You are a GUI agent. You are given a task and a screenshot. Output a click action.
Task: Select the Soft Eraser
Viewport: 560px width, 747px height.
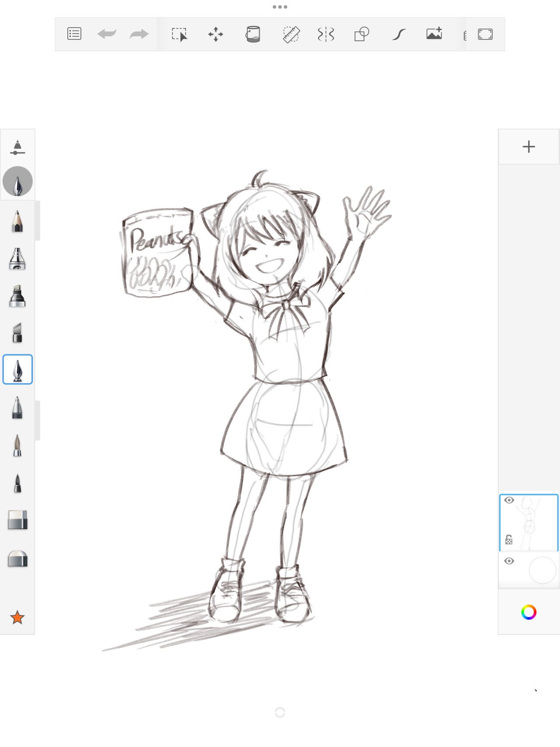tap(17, 559)
